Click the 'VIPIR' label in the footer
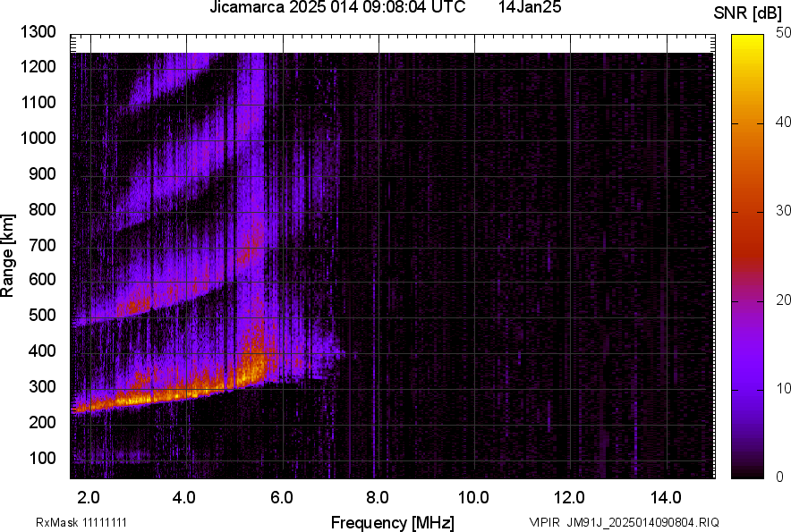 (x=544, y=522)
